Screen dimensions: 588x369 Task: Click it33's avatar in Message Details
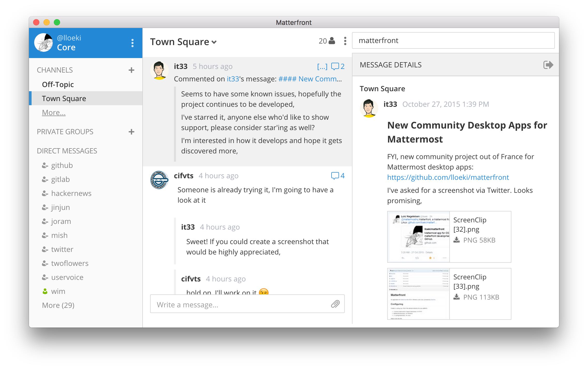click(369, 108)
